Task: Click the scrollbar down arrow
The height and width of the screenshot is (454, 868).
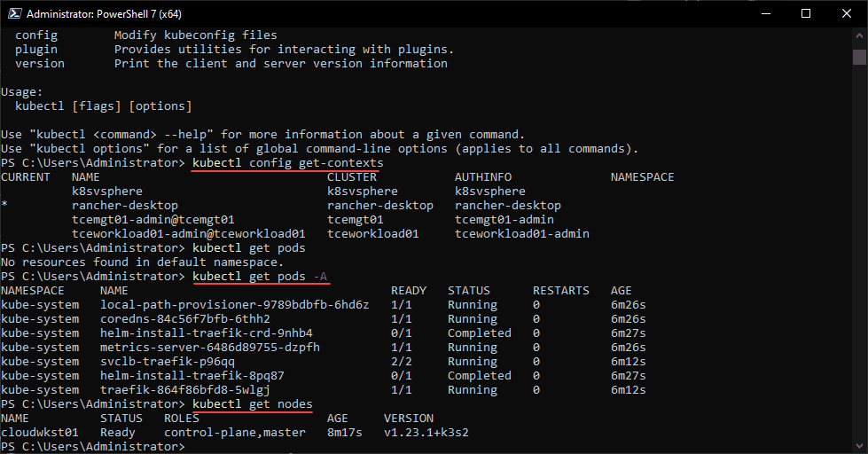Action: pyautogui.click(x=860, y=445)
